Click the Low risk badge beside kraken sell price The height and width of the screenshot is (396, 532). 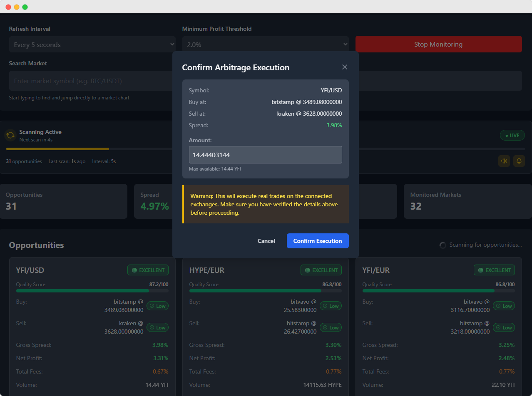coord(157,327)
